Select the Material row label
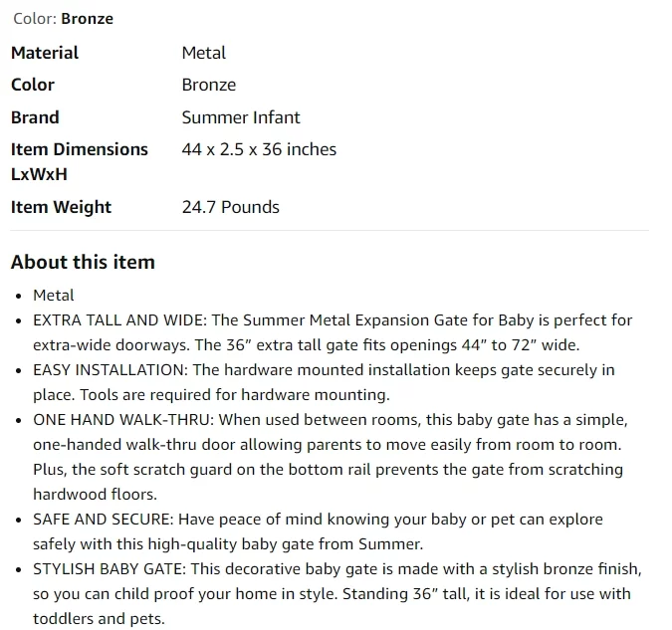The width and height of the screenshot is (672, 630). click(x=45, y=53)
